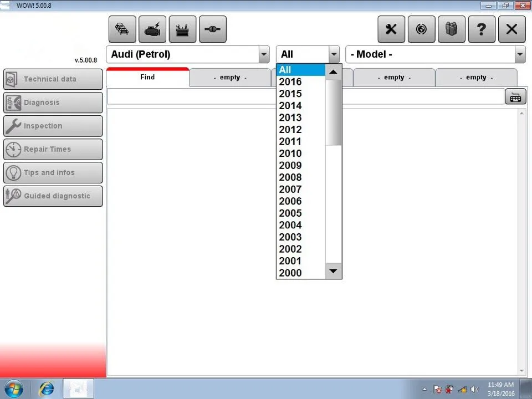Click results pane scroll-up arrow
This screenshot has width=532, height=399.
coord(522,113)
